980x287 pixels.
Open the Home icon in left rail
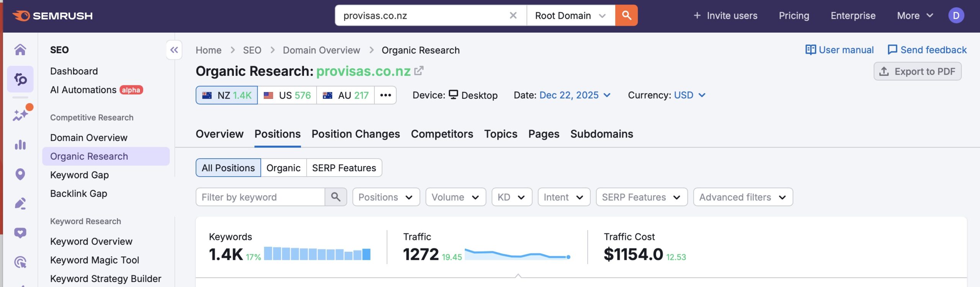point(20,50)
